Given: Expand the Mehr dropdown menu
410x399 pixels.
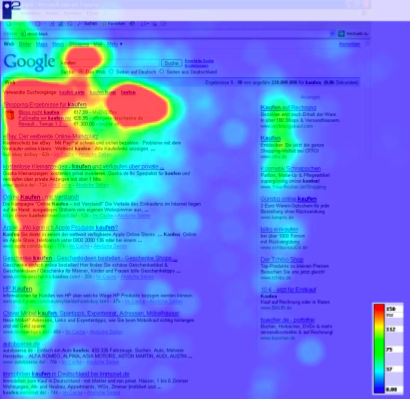Looking at the screenshot, I should pos(115,44).
